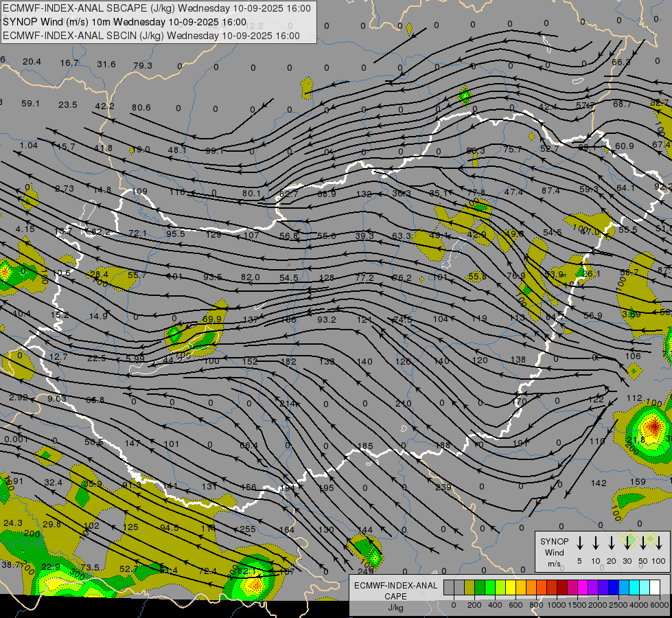Pick the dark red swatch right of 1000
Image resolution: width=672 pixels, height=618 pixels.
pyautogui.click(x=562, y=588)
